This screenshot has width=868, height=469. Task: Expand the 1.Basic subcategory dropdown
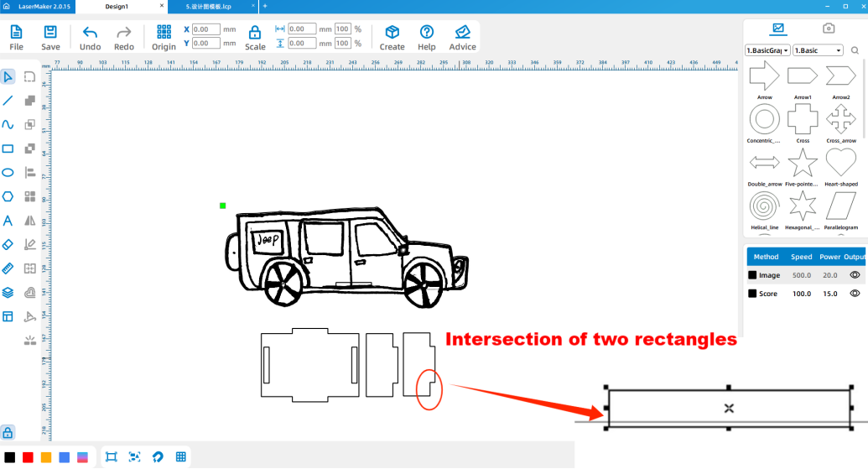point(818,50)
